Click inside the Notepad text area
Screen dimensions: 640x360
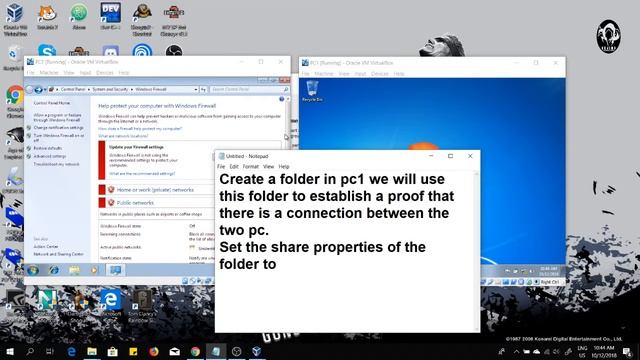[344, 252]
